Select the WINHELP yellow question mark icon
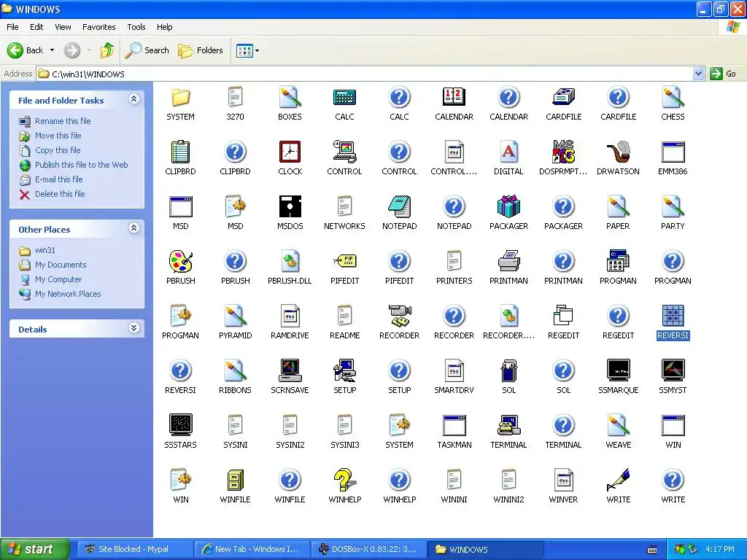The image size is (747, 560). [x=344, y=480]
